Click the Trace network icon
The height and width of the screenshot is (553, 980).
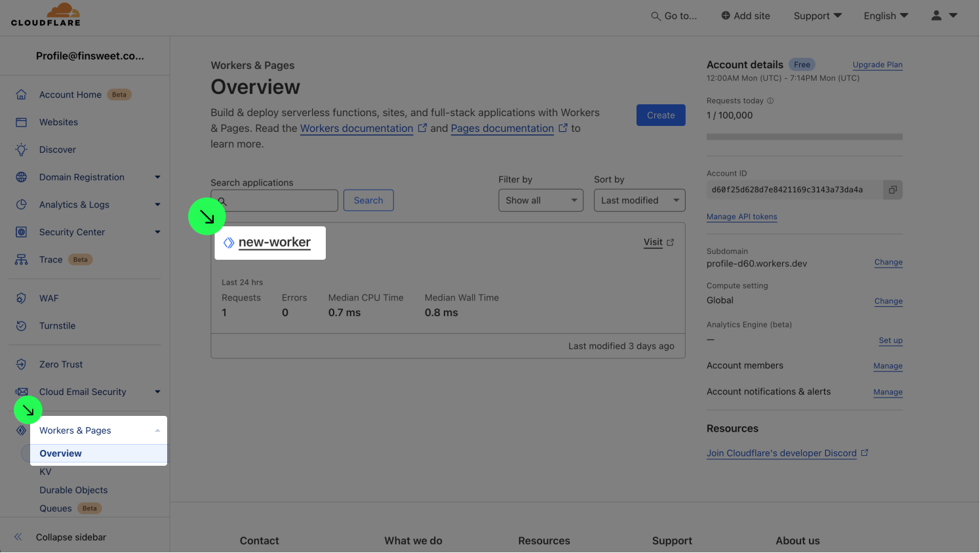[x=21, y=260]
